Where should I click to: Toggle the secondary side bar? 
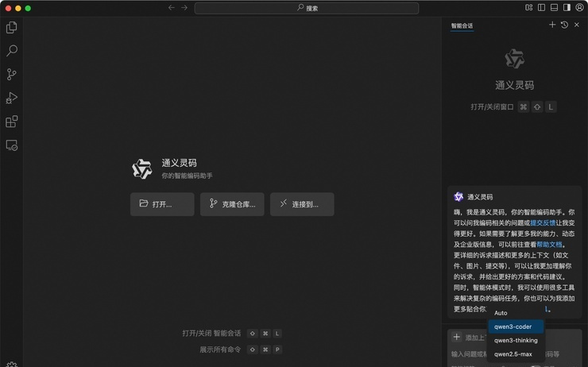coord(567,7)
